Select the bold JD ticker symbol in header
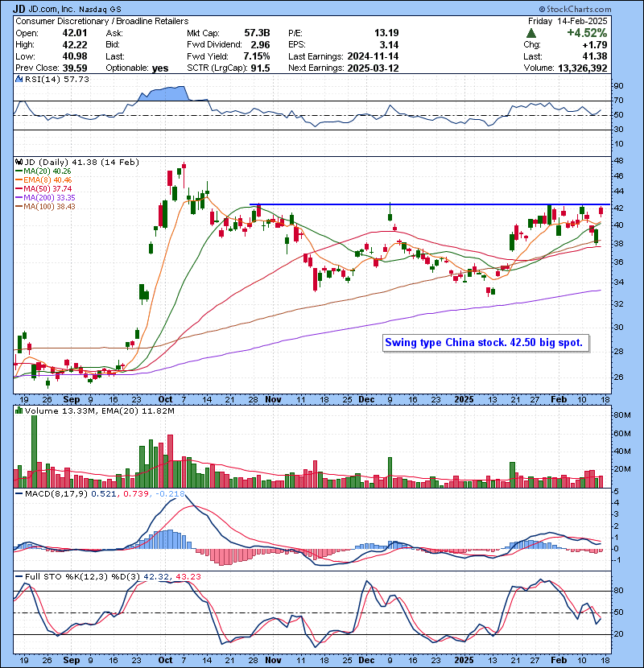The height and width of the screenshot is (668, 644). pyautogui.click(x=19, y=9)
